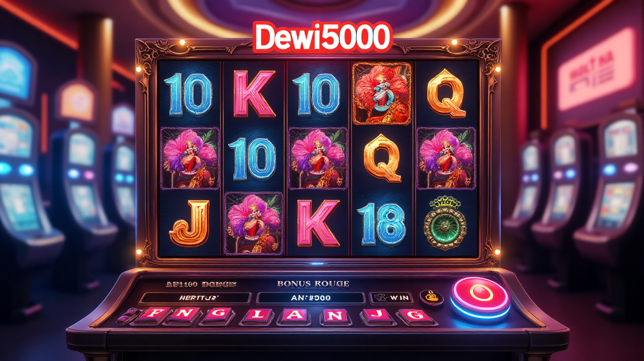Screen dimensions: 644x361
Task: Click the blue 10 in the middle row
Action: click(254, 158)
